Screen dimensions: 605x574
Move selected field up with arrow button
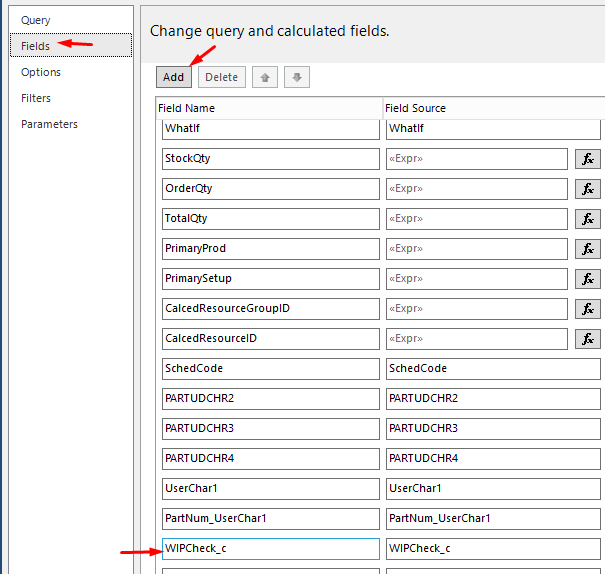pyautogui.click(x=265, y=77)
